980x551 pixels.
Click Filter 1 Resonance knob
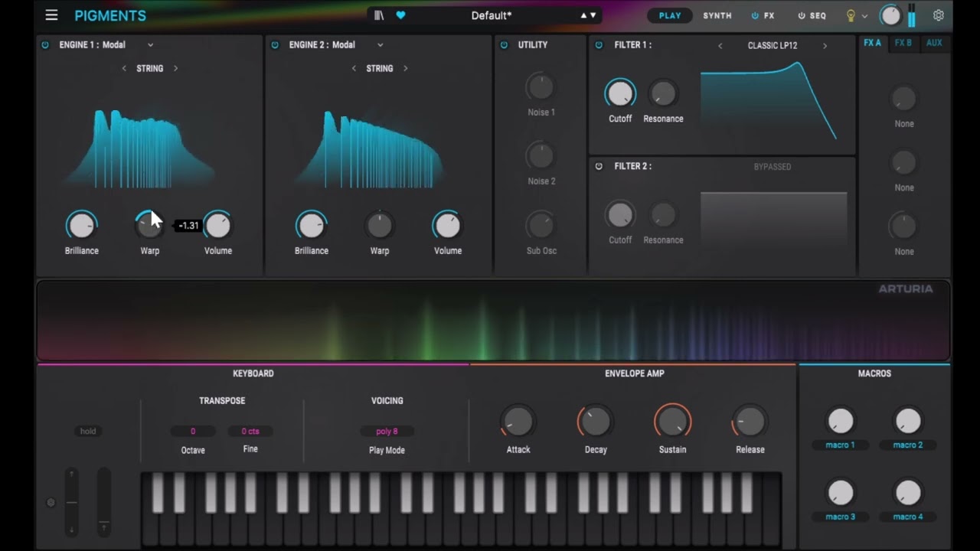coord(663,94)
